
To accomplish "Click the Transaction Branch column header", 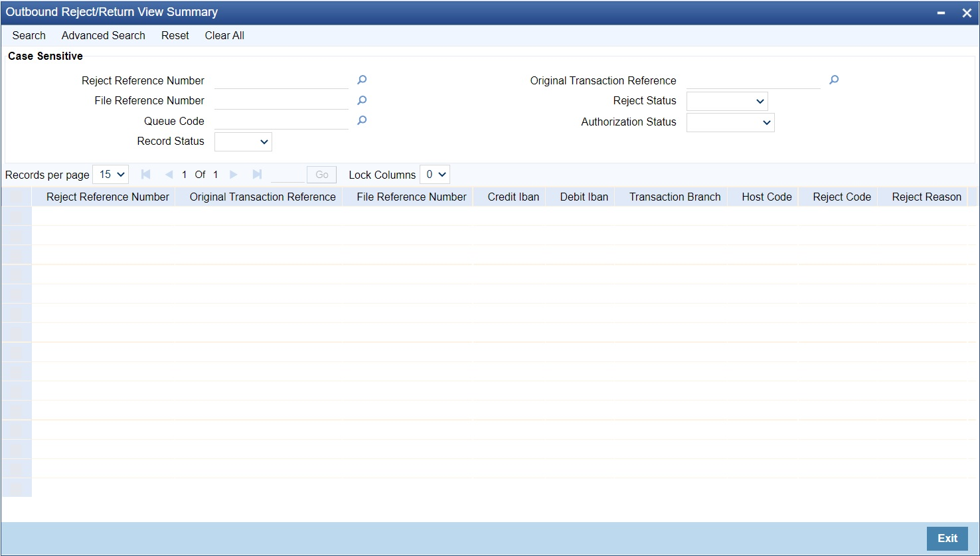I will 675,197.
